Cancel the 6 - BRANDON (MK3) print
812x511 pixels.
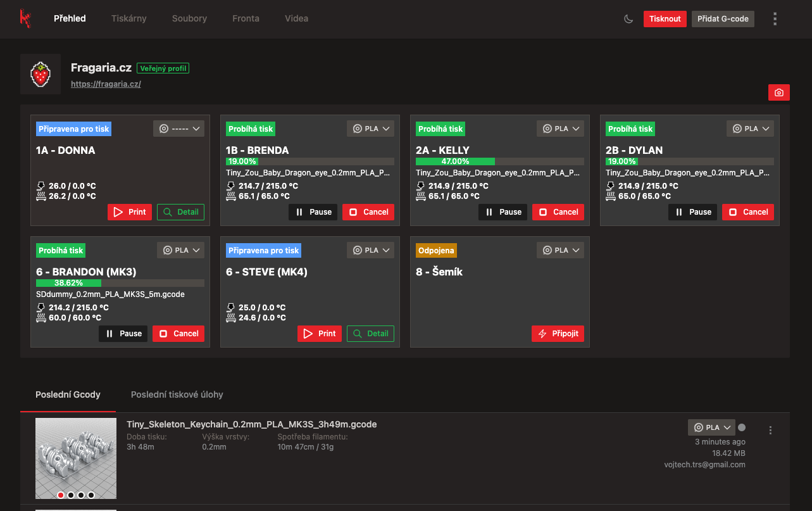(x=178, y=334)
